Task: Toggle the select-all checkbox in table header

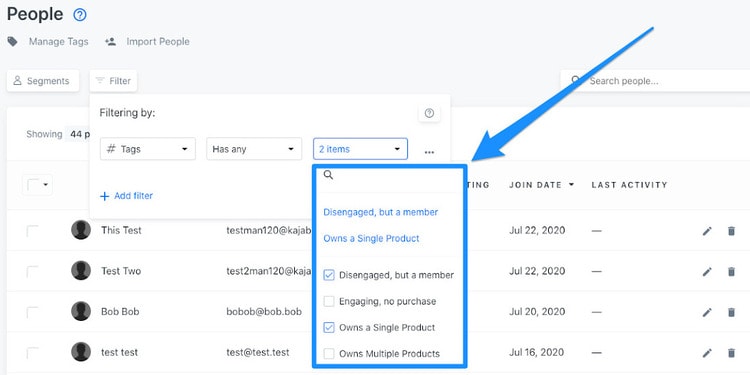Action: tap(33, 185)
